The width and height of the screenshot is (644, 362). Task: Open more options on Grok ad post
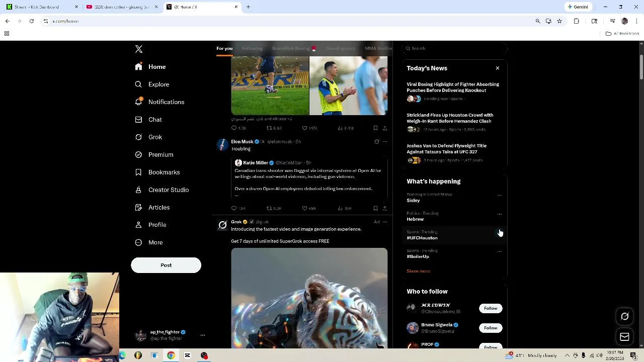click(385, 222)
